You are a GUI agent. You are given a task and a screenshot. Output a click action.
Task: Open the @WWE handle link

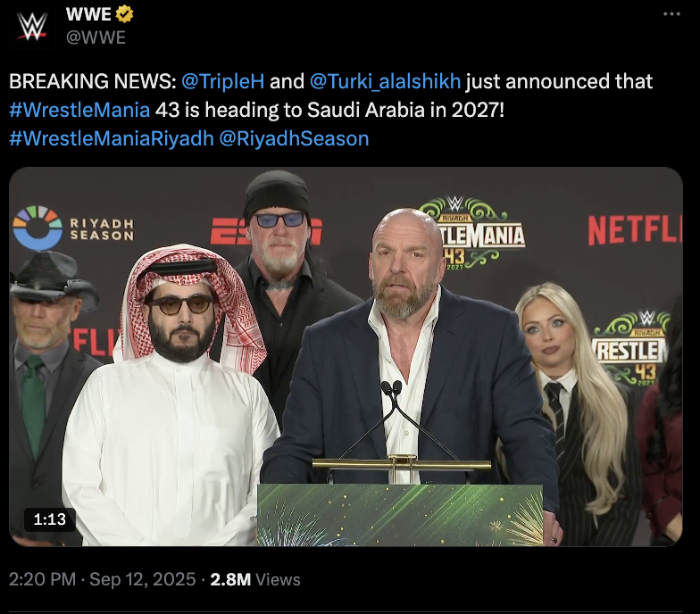96,37
